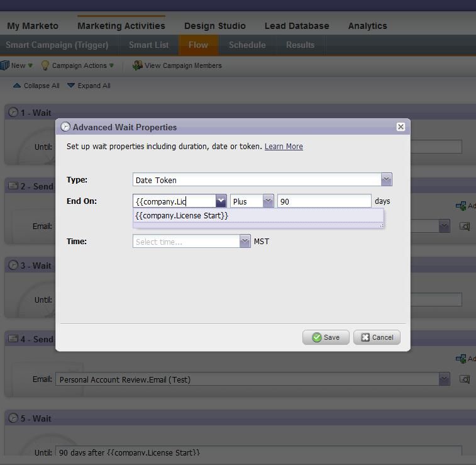This screenshot has height=465, width=476.
Task: Follow the Learn More link
Action: click(284, 147)
